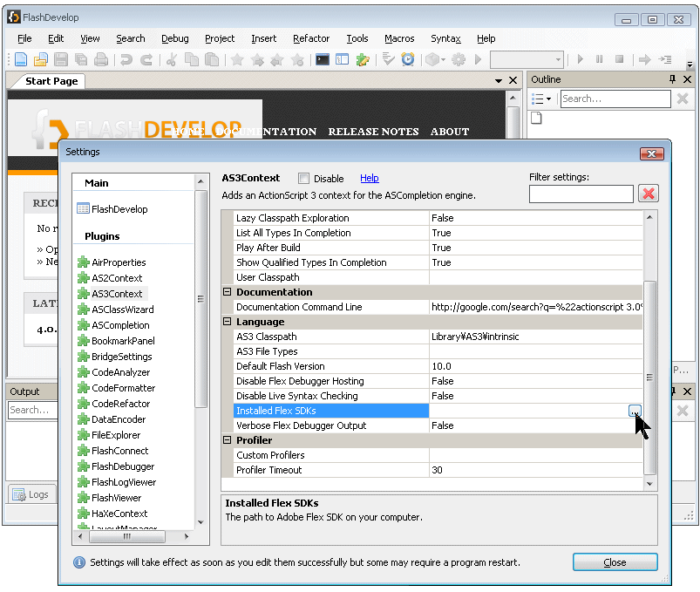Click the window layout icon beside console
This screenshot has height=592, width=700.
click(x=342, y=59)
